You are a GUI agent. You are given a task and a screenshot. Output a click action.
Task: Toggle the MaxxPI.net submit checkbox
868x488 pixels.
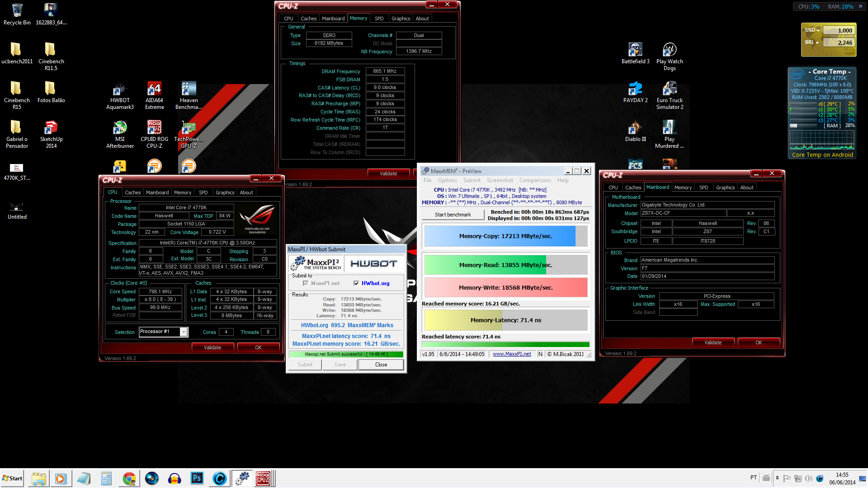tap(306, 283)
